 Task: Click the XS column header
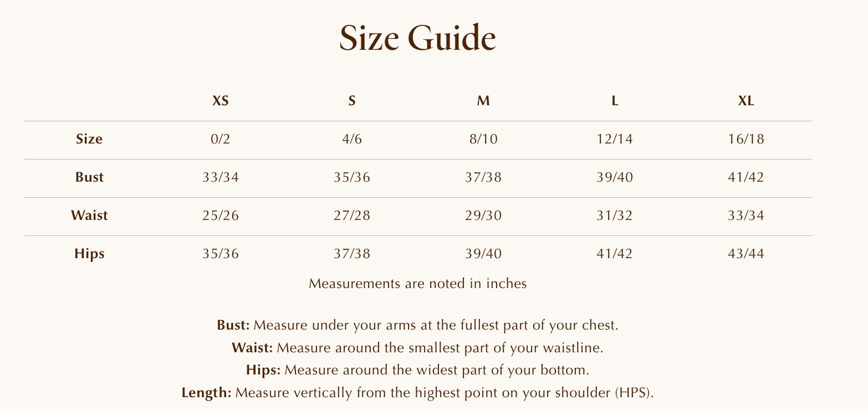pos(221,101)
